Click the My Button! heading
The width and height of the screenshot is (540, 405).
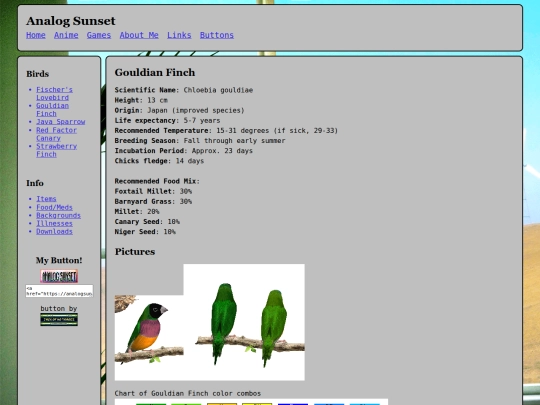click(59, 260)
